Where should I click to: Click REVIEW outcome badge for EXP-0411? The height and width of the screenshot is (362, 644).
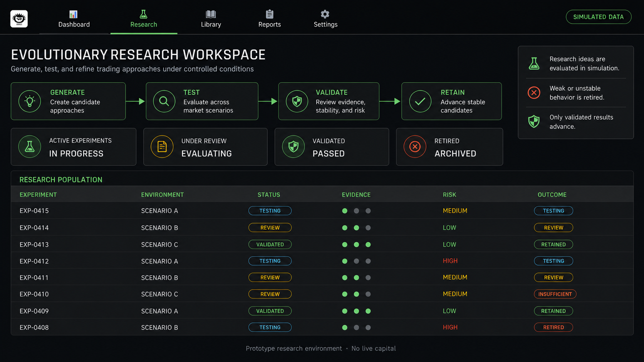pos(553,277)
